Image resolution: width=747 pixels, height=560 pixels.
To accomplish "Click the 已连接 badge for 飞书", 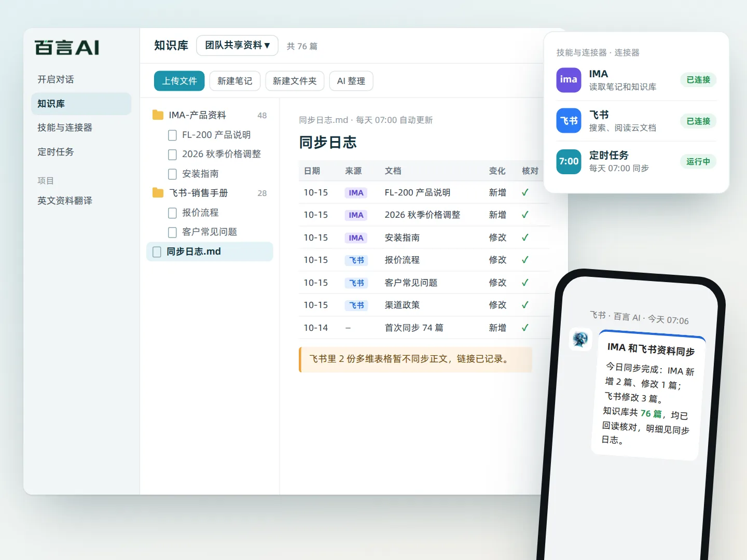I will tap(698, 121).
